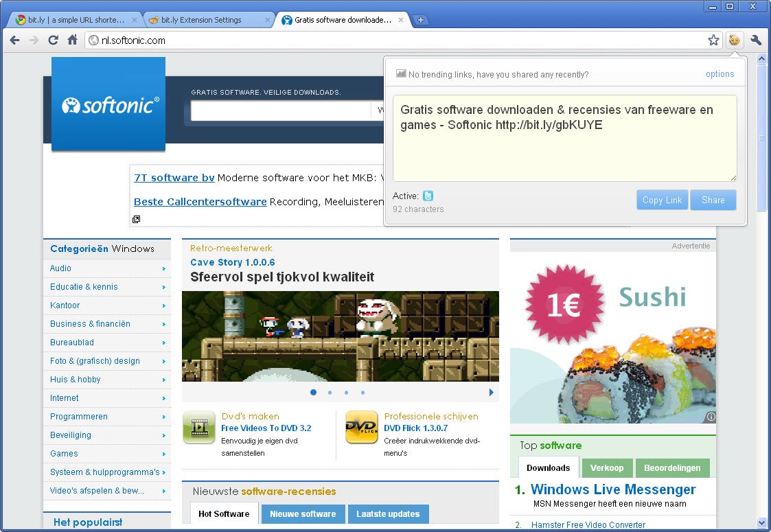
Task: Click the Games category link
Action: (64, 453)
